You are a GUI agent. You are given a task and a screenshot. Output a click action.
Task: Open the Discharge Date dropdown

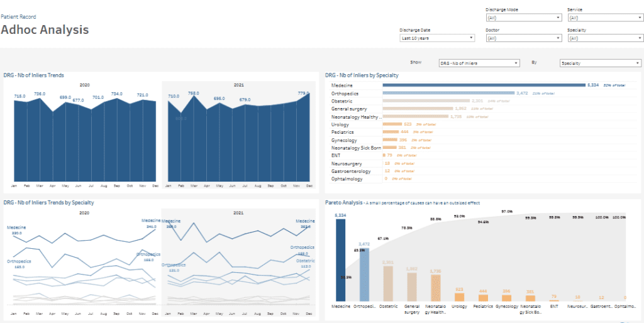coord(437,38)
